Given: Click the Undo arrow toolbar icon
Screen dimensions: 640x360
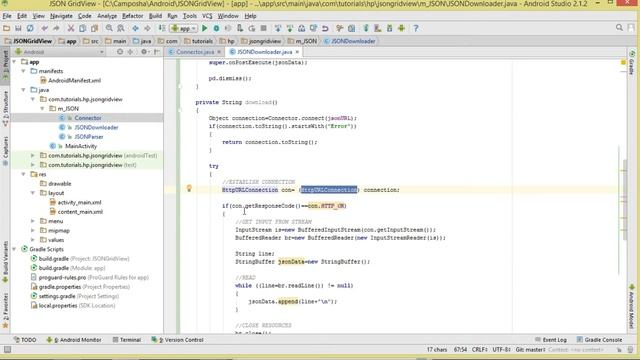Looking at the screenshot, I should [44, 28].
